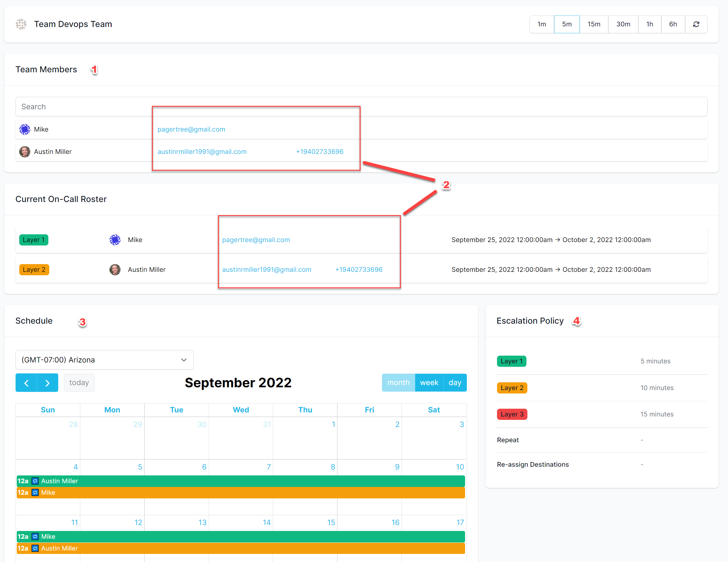Click the green Layer 1 badge in Escalation Policy
This screenshot has width=728, height=562.
click(x=511, y=361)
